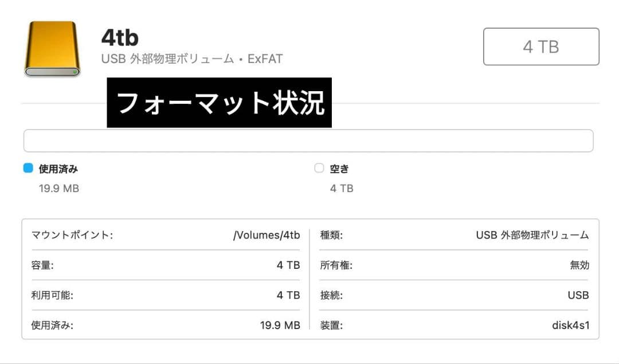
Task: Select the 接続 row showing USB
Action: (x=453, y=295)
